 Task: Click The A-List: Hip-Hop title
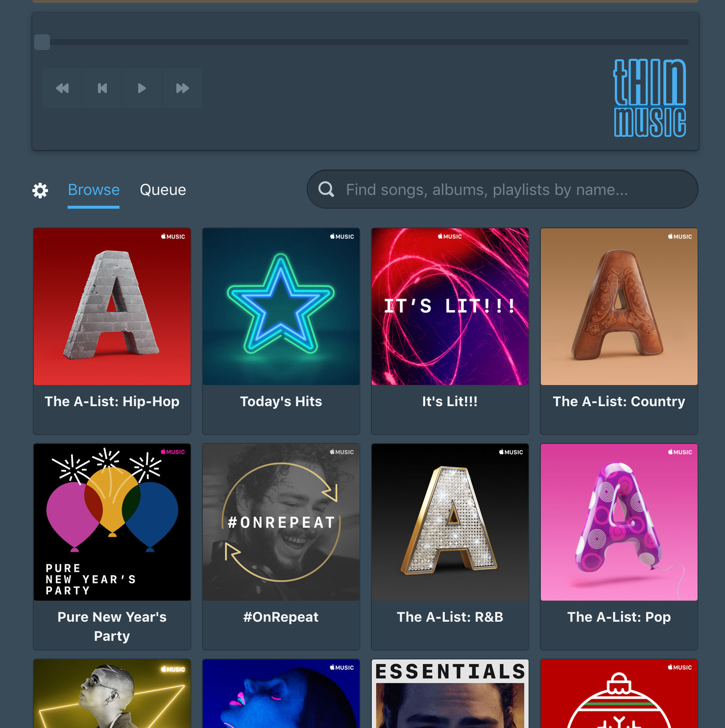[112, 401]
